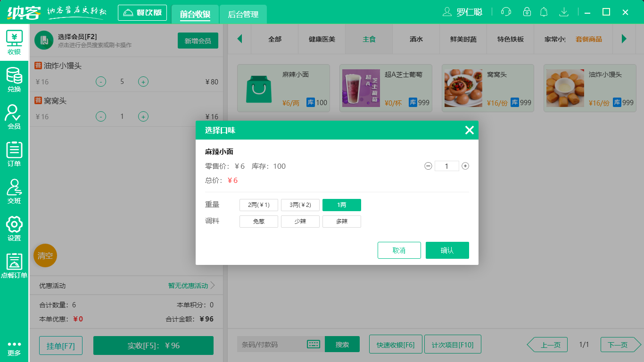644x362 pixels.
Task: Select the 兑换 exchange icon in sidebar
Action: (14, 80)
